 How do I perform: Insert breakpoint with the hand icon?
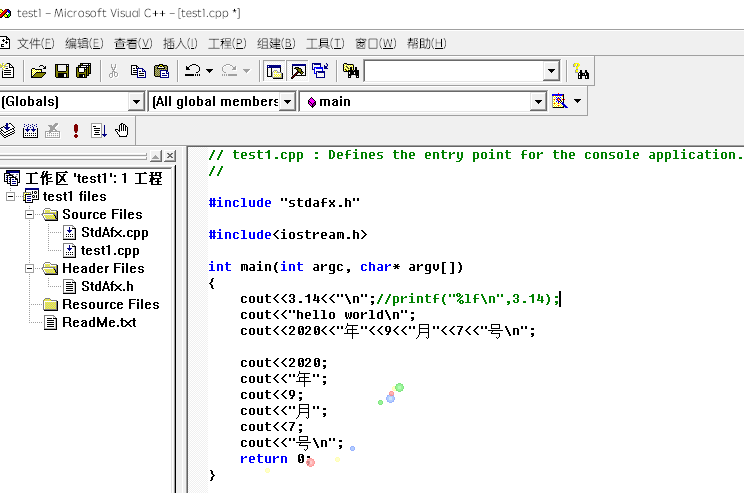click(x=122, y=130)
